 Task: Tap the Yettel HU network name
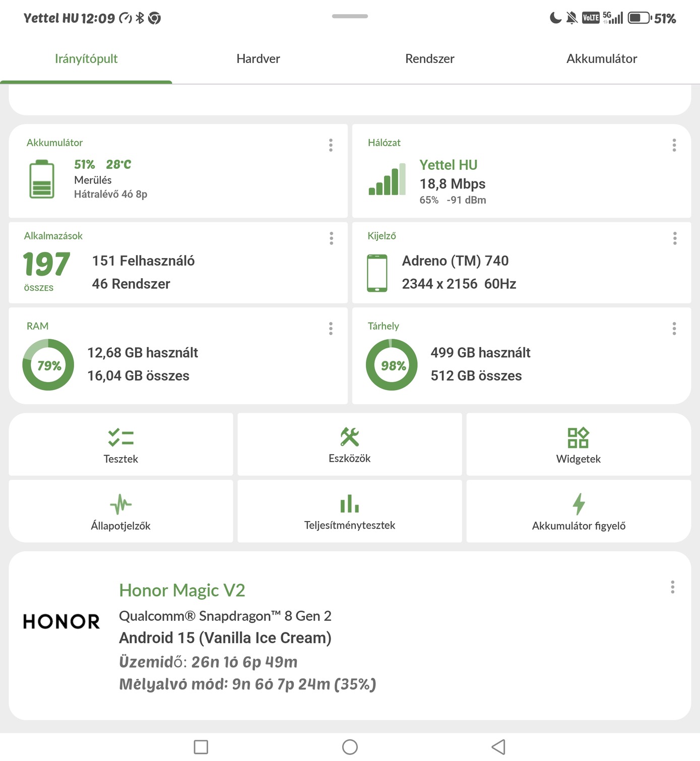[x=449, y=165]
